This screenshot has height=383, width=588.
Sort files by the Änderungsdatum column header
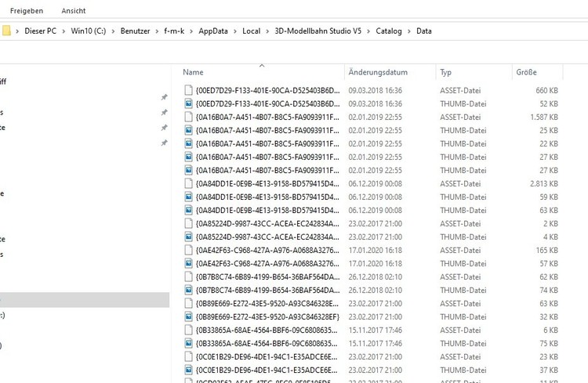[x=378, y=72]
